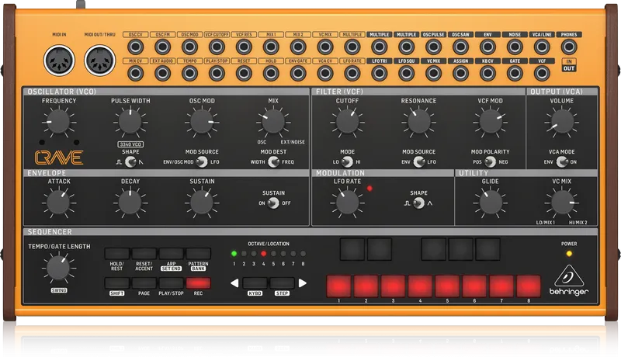Click the PHONES jack
Screen dimensions: 621x364
point(569,47)
